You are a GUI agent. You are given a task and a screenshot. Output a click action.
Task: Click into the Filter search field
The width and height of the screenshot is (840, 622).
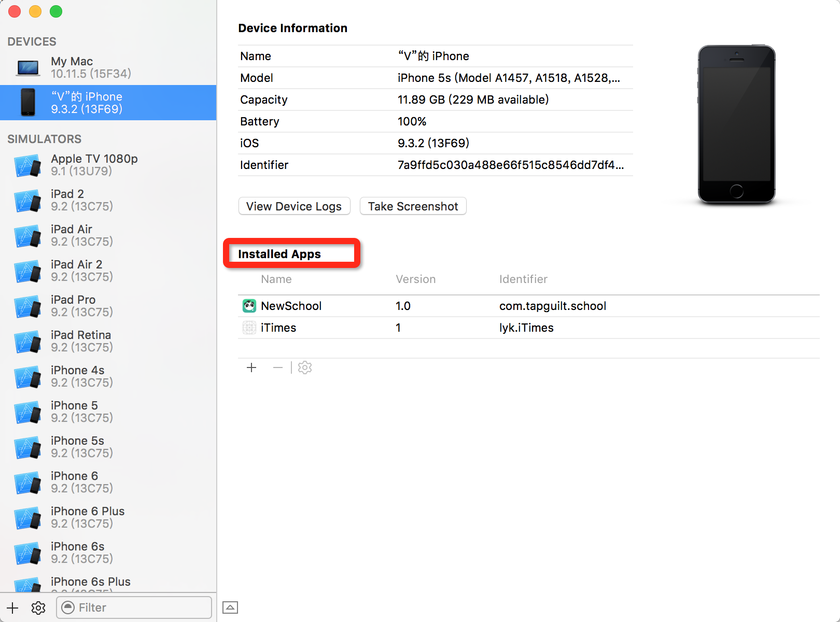point(140,607)
